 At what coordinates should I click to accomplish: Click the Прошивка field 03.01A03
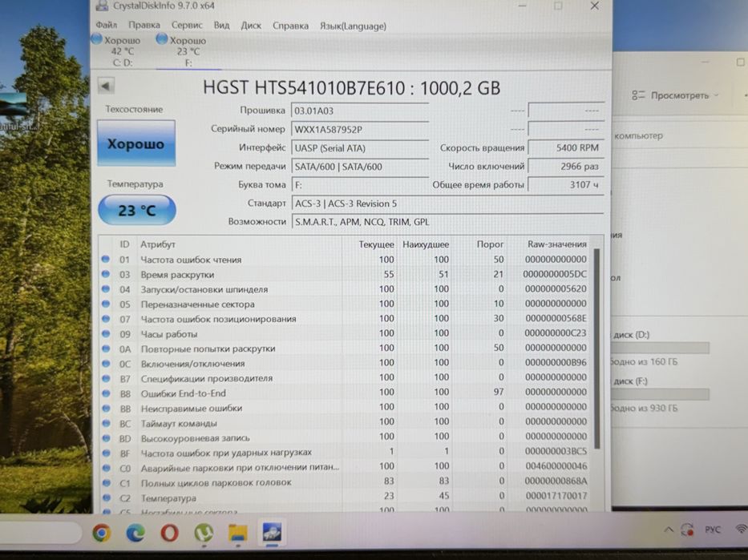point(360,111)
